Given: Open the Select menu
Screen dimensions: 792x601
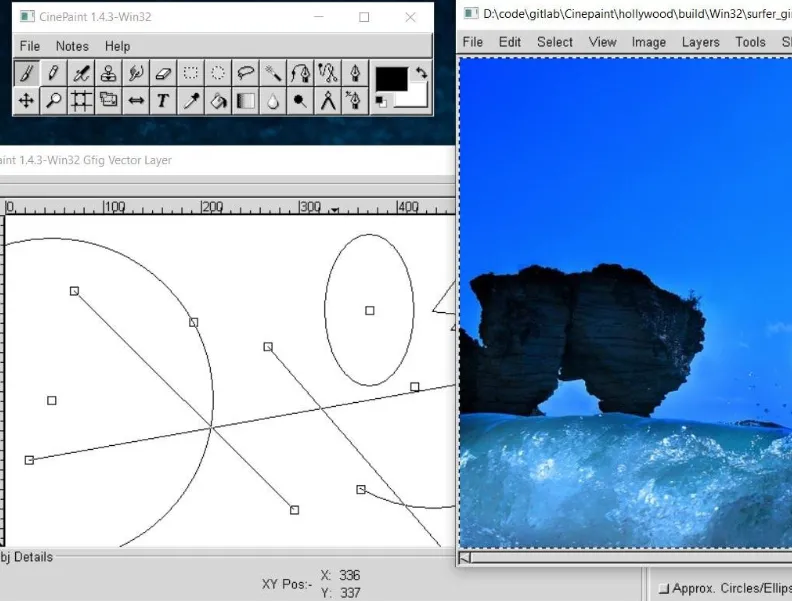Looking at the screenshot, I should 554,42.
